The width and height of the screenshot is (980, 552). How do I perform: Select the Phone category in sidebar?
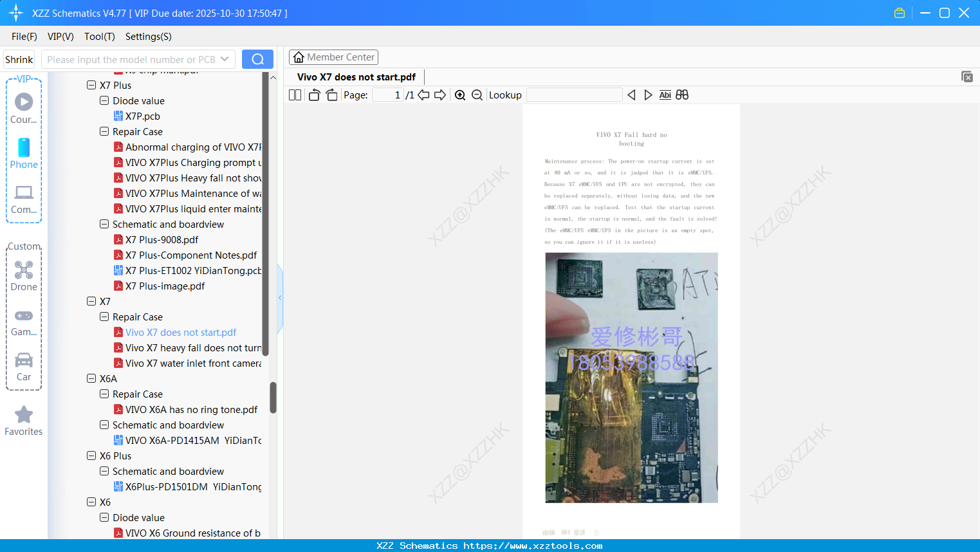pos(24,154)
